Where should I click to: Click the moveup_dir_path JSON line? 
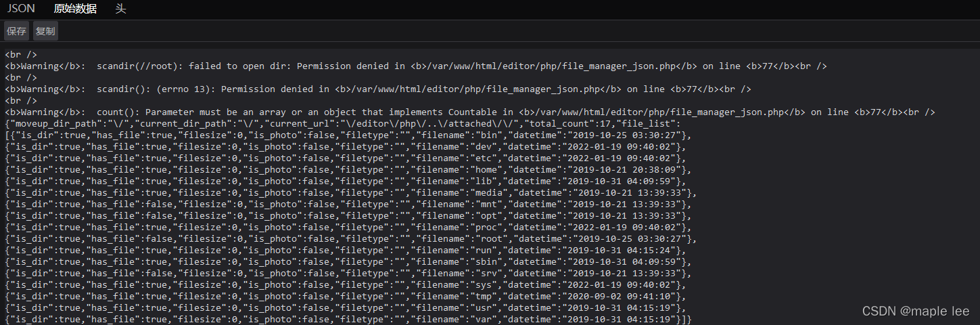(x=343, y=124)
